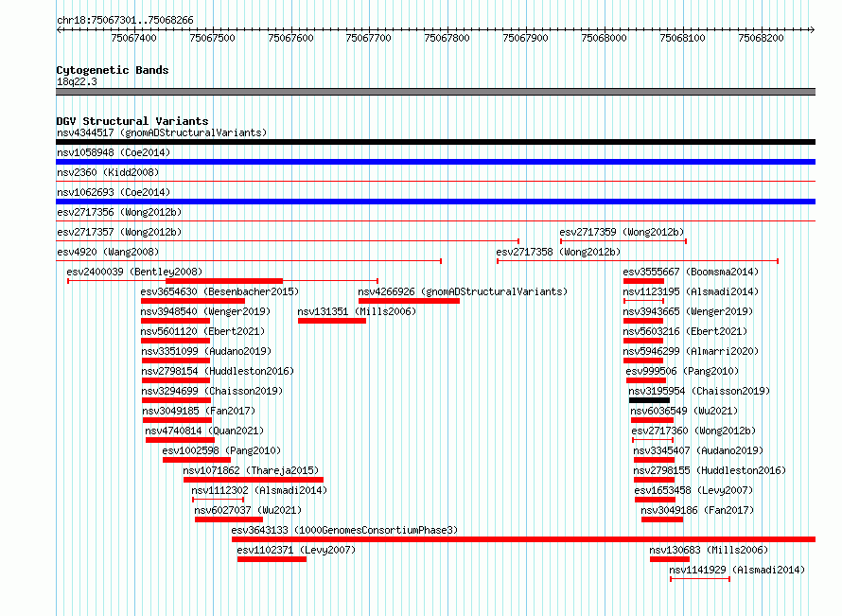842x616 pixels.
Task: Click esv3643133 1000GenomesConsortiumPhase3 label
Action: click(x=344, y=530)
